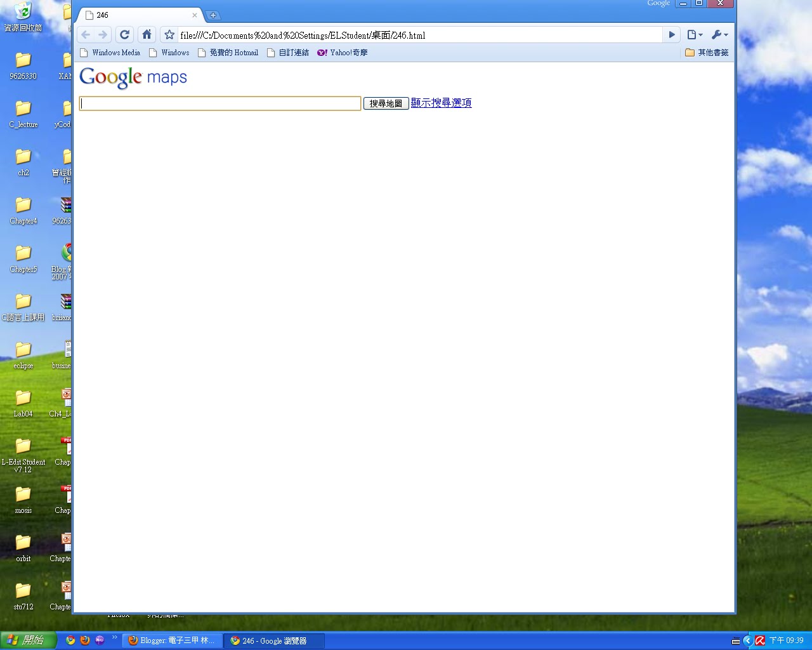
Task: Expand hidden system tray icons arrow
Action: [747, 640]
